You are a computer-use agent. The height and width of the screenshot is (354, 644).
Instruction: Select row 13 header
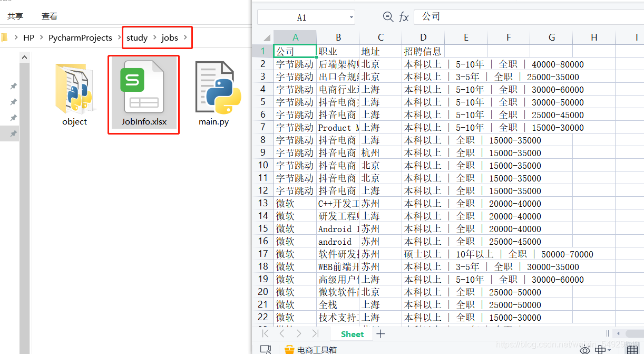pyautogui.click(x=263, y=203)
